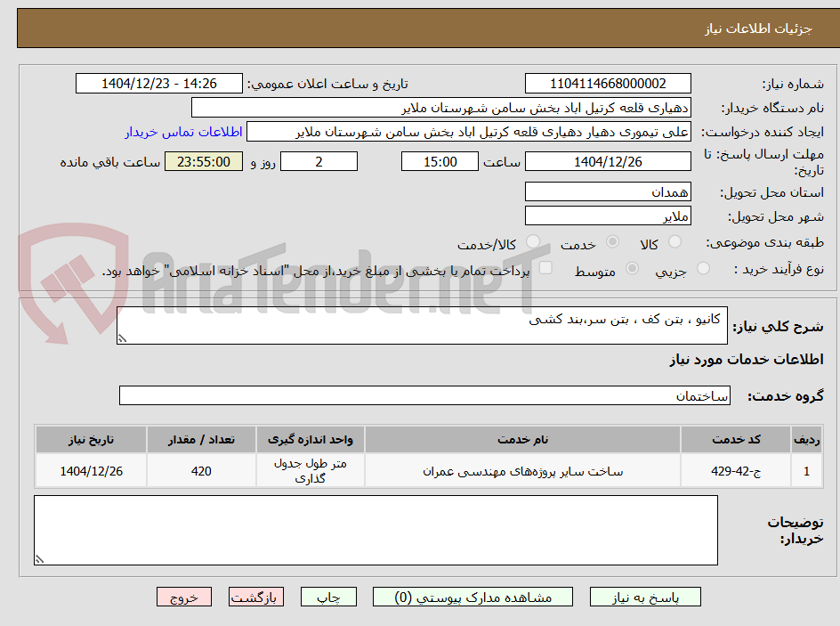Open buyer contact info link

(183, 132)
